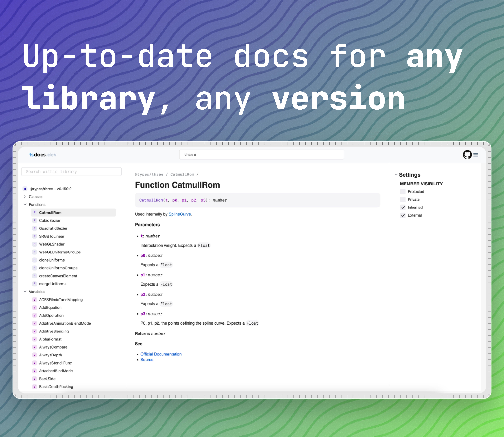Open the Source link
Screen dimensions: 504x437
coord(147,360)
